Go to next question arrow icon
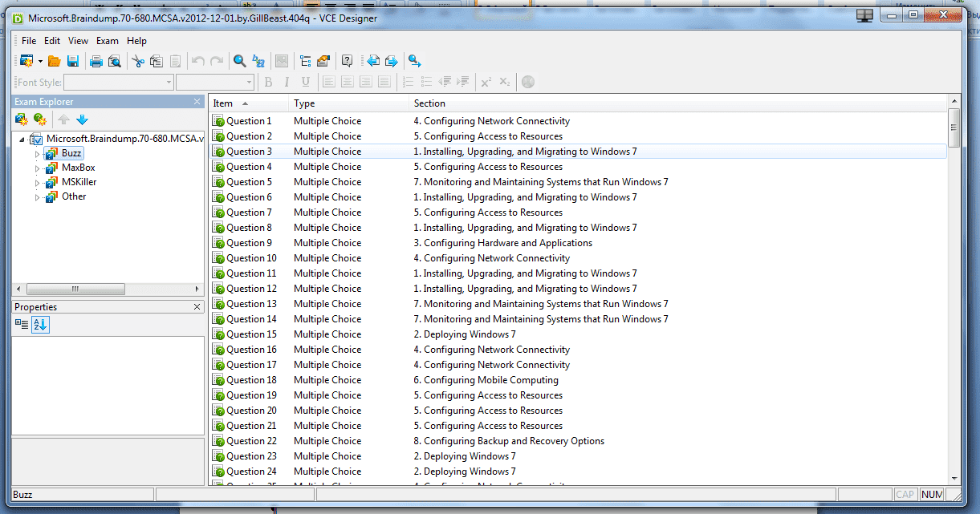This screenshot has height=514, width=980. (391, 61)
